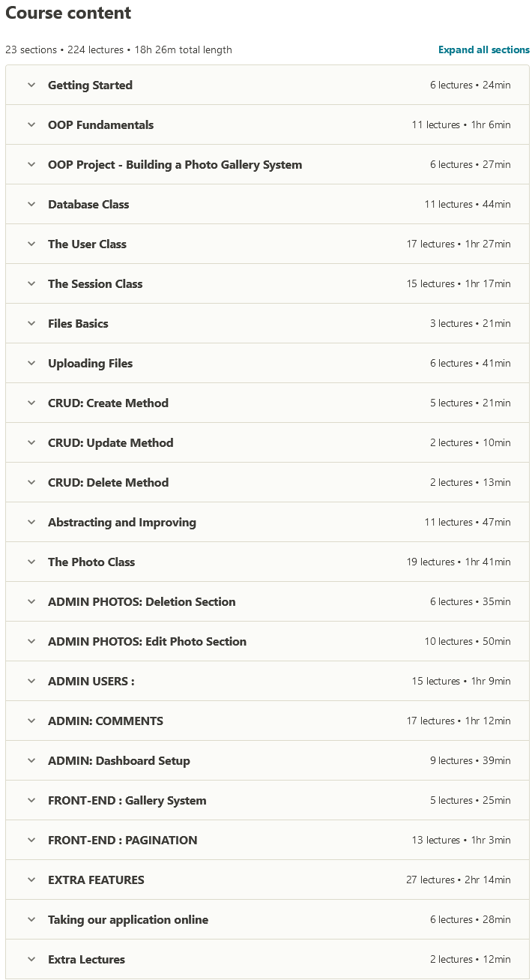The height and width of the screenshot is (980, 532).
Task: Open the CRUD: Create Method chevron
Action: coord(31,403)
